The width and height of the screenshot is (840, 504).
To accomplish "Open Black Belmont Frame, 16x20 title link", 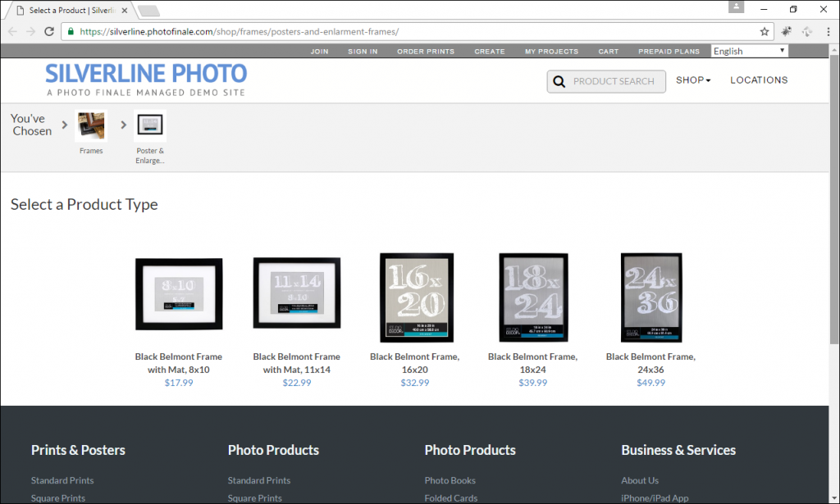I will 414,363.
